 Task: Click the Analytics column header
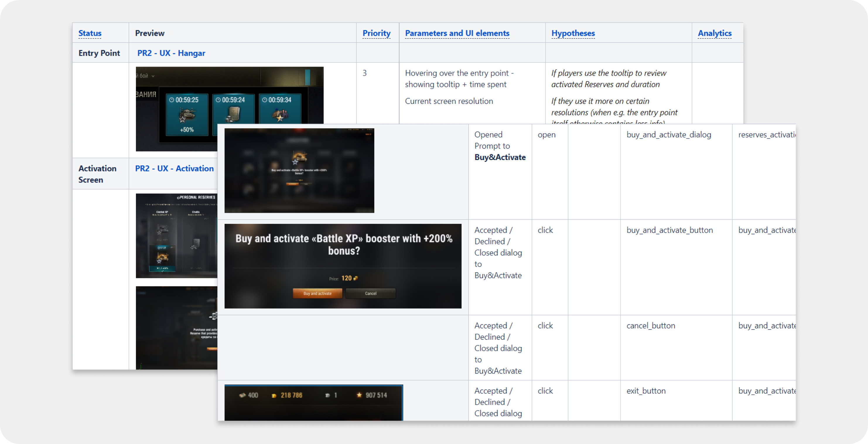(x=714, y=33)
